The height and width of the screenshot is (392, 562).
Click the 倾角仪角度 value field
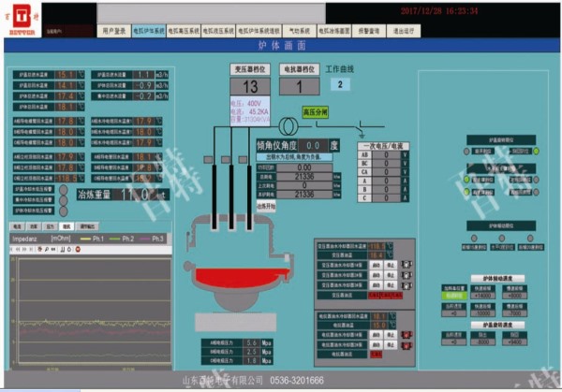[x=312, y=145]
